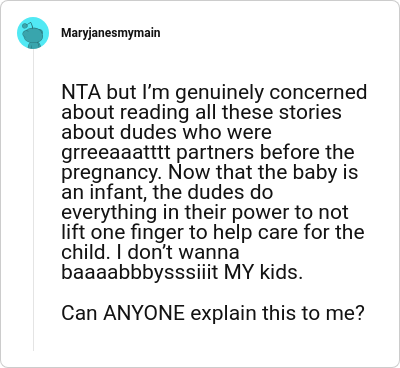Click the line "about dudes who were"
Screen dimensions: 400x368
[166, 133]
